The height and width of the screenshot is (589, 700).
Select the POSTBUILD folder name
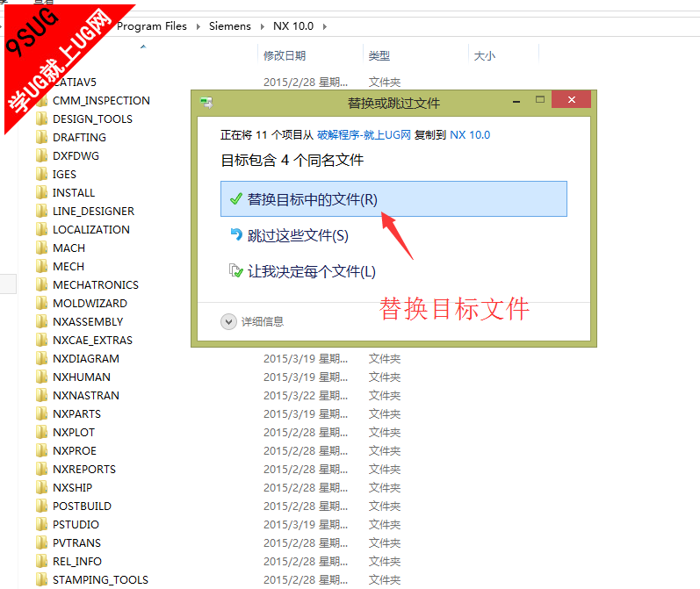coord(83,506)
